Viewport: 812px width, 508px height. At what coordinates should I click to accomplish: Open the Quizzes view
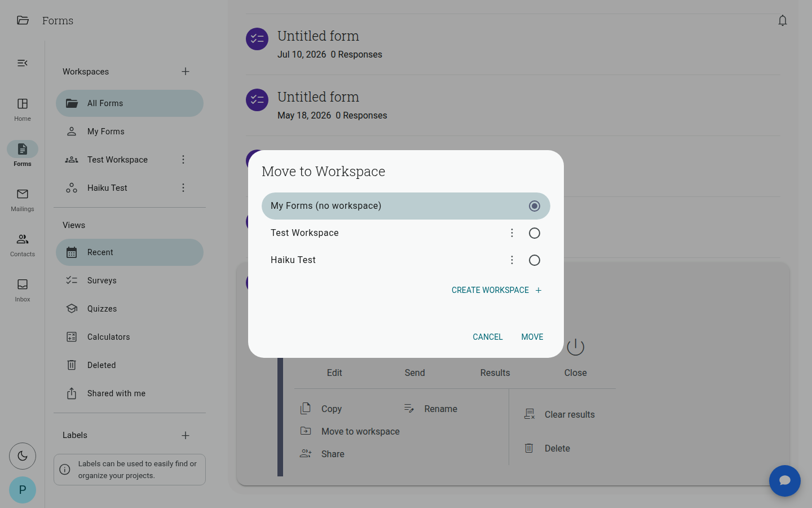click(x=130, y=309)
